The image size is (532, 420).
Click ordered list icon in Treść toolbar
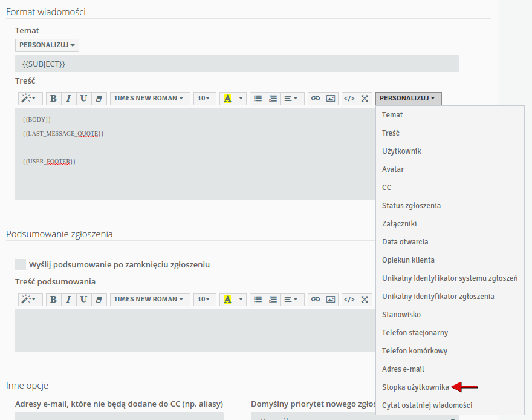point(273,99)
